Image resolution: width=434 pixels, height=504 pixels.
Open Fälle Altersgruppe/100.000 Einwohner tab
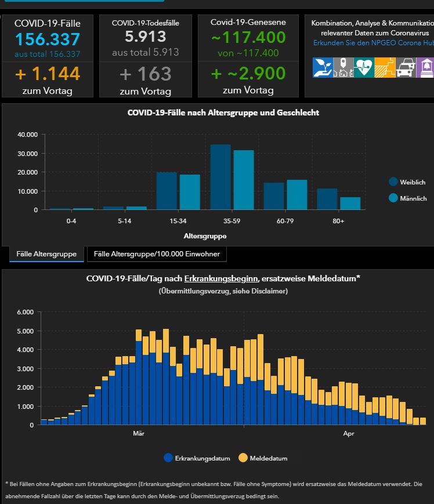157,254
